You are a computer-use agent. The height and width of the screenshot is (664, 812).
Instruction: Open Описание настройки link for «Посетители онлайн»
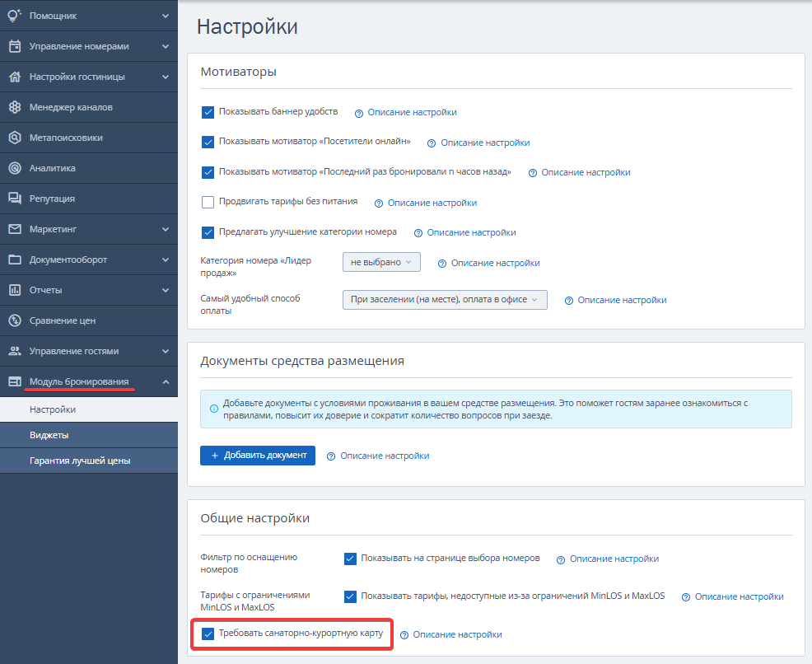tap(485, 143)
